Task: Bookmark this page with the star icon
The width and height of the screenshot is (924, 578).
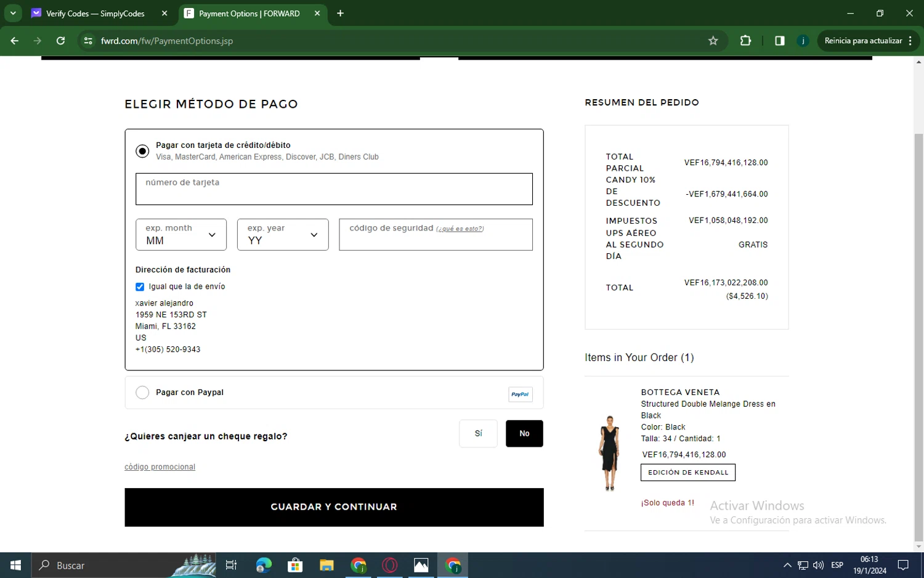Action: pyautogui.click(x=713, y=41)
